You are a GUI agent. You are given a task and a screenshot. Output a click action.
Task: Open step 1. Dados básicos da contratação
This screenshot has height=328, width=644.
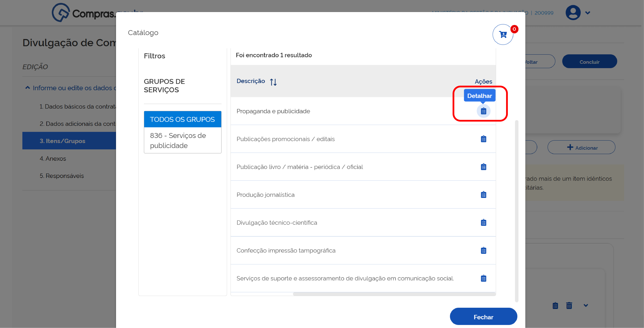click(78, 107)
